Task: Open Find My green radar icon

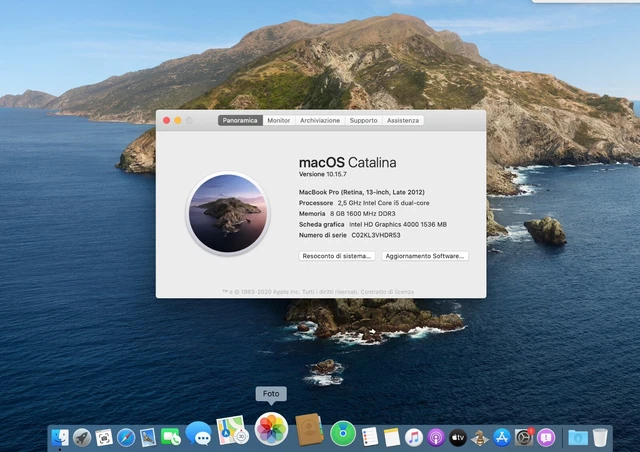Action: (x=343, y=433)
